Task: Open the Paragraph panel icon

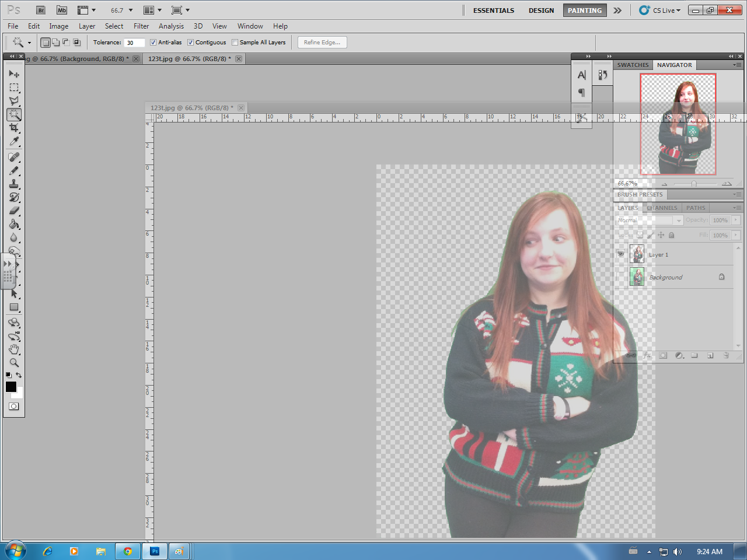Action: (581, 92)
